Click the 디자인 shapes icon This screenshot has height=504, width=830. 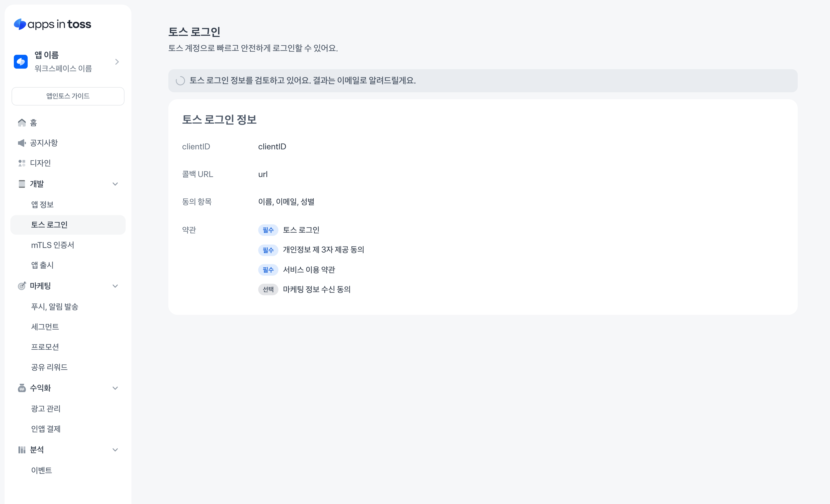click(x=22, y=163)
